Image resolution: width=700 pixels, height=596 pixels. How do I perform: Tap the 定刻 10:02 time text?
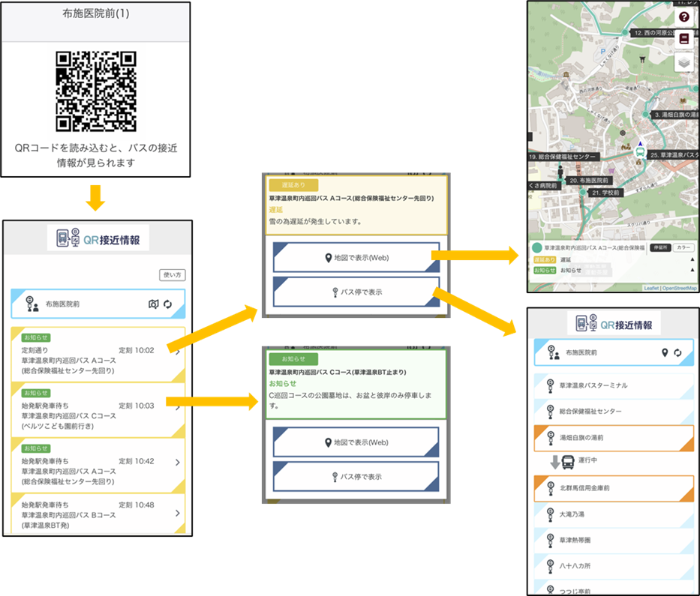click(x=136, y=350)
